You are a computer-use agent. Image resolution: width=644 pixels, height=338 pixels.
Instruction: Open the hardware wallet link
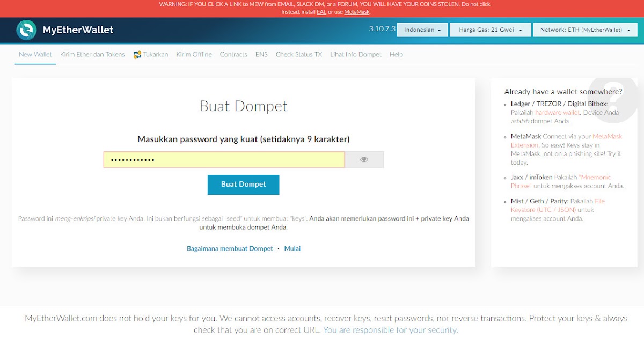[x=557, y=113]
